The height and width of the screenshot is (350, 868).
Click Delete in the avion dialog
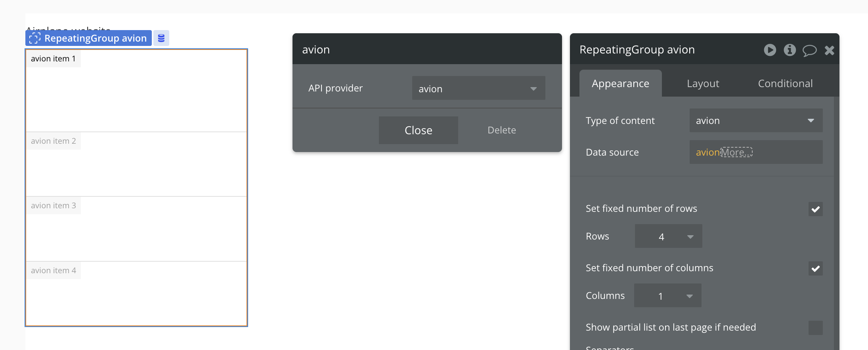pyautogui.click(x=501, y=130)
